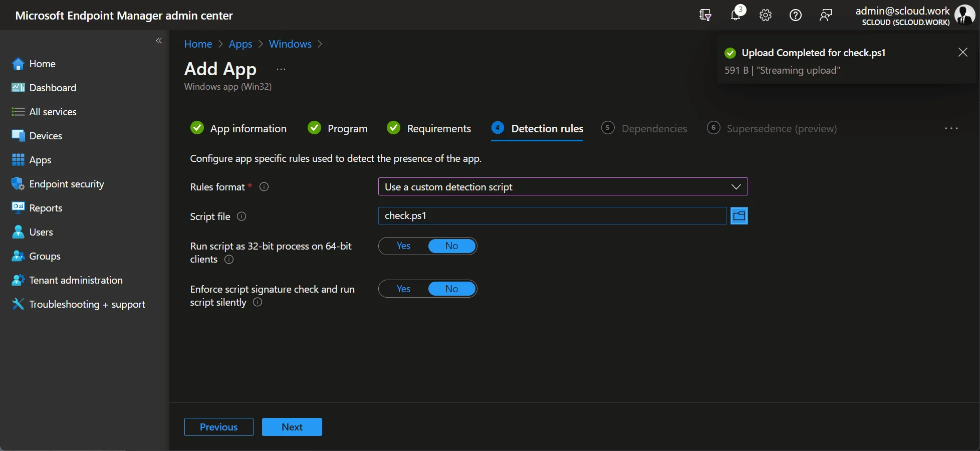Open Troubleshooting + support label
980x451 pixels.
(87, 304)
